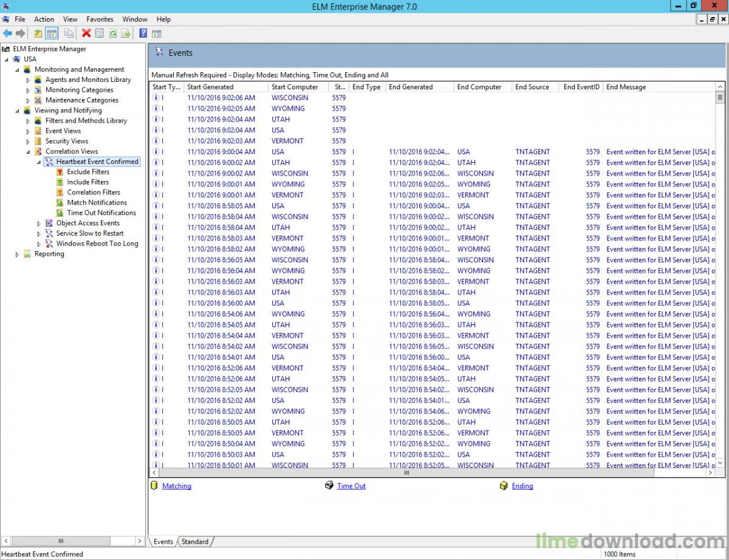Click tree pane horizontal scrollbar right arrow

point(140,541)
